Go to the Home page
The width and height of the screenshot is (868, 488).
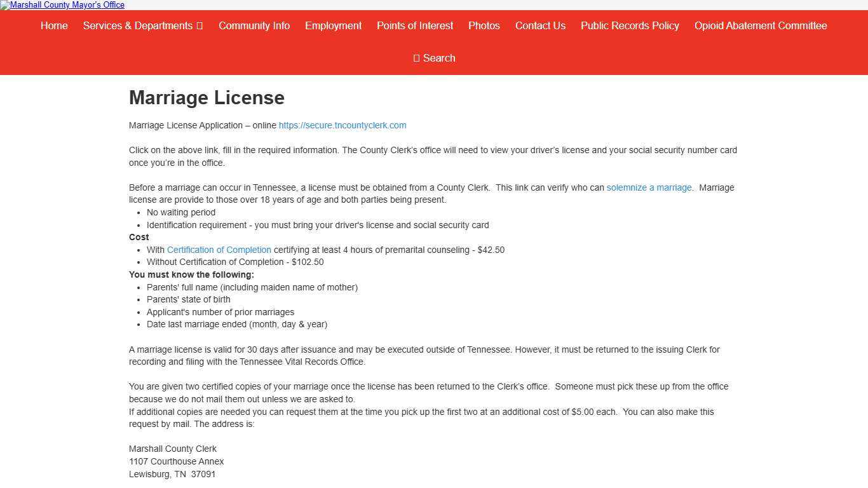point(54,26)
